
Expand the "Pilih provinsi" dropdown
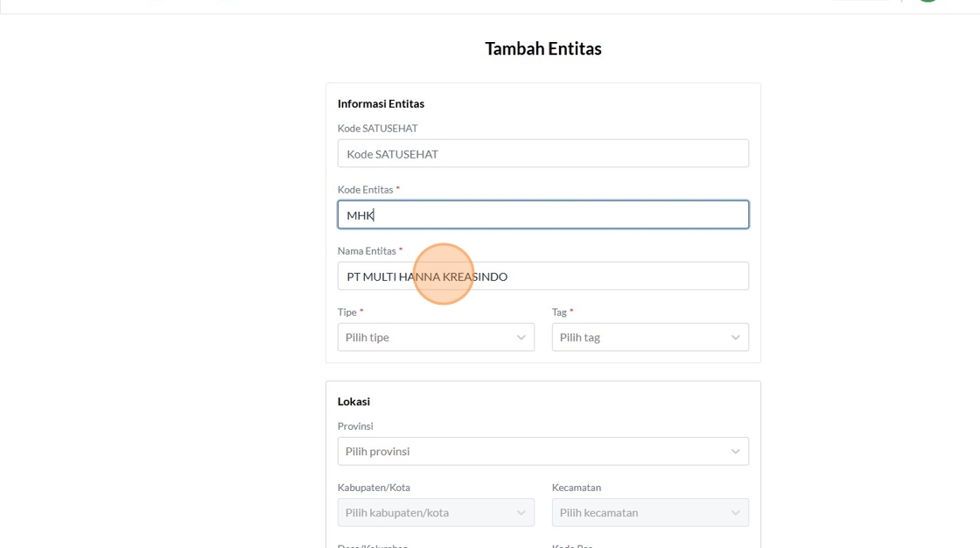tap(534, 452)
